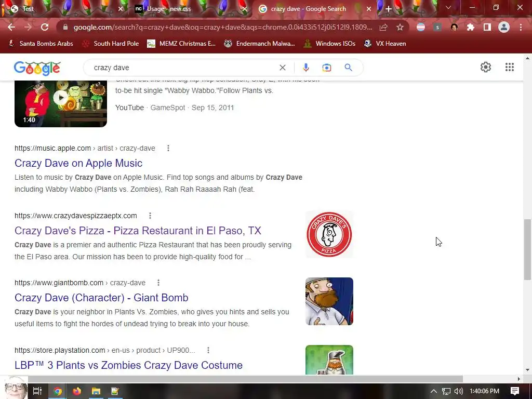Screen dimensions: 532x399
Task: Open LBP 3 Crazy Dave Costume result
Action: (x=129, y=365)
